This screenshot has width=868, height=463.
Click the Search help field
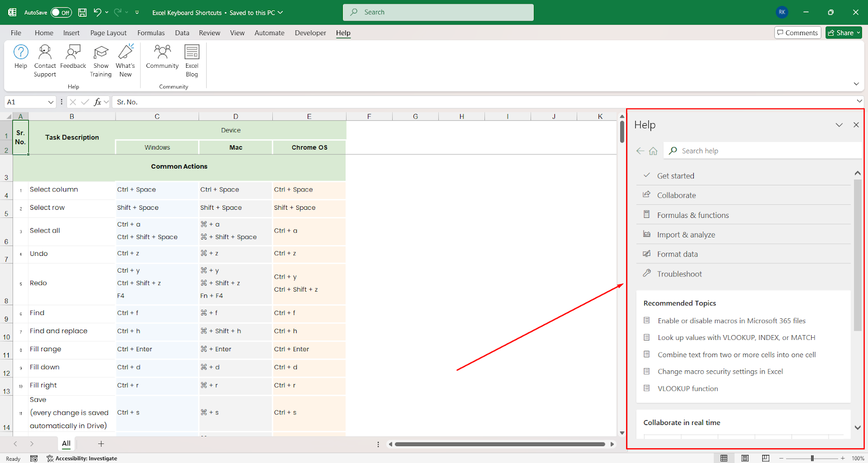(x=763, y=151)
